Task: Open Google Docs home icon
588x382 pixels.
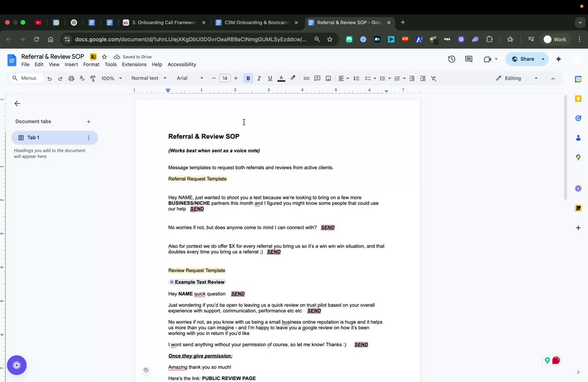Action: (x=11, y=60)
